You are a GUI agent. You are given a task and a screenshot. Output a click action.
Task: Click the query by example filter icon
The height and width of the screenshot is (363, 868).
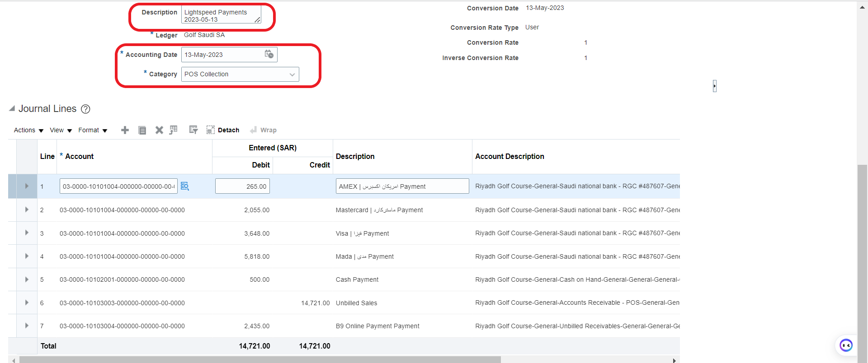point(193,130)
